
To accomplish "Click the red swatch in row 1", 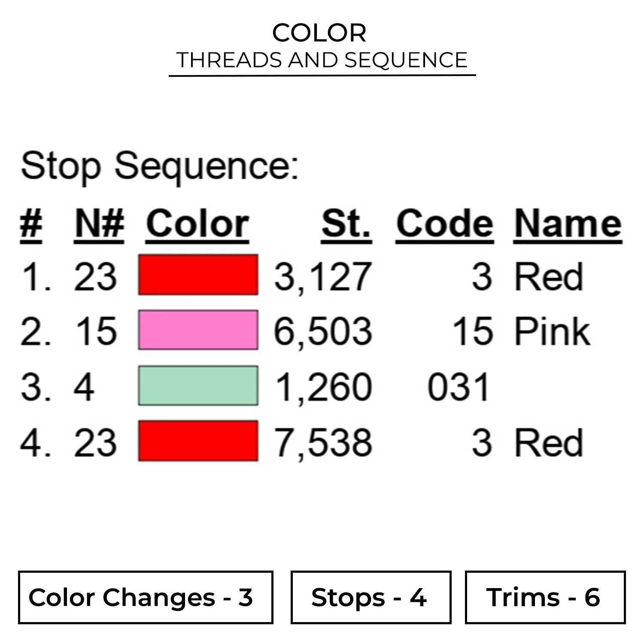I will click(x=198, y=275).
